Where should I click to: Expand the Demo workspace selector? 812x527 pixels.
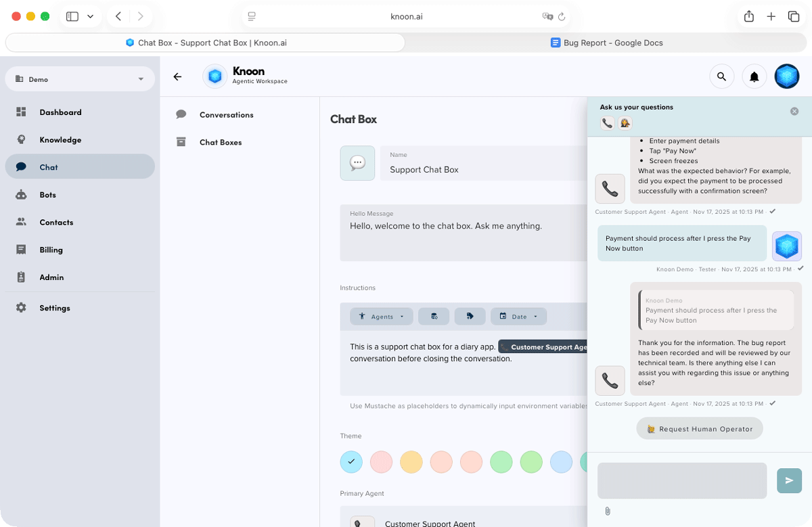[79, 79]
